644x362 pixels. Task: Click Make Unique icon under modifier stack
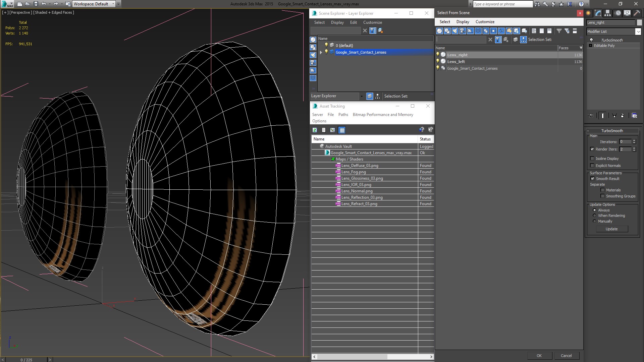click(x=614, y=116)
